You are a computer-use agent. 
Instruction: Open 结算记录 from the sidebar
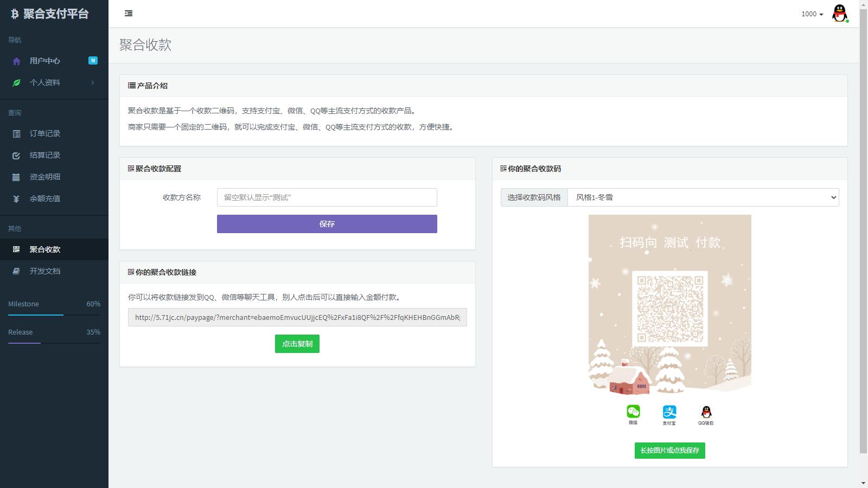[x=45, y=155]
